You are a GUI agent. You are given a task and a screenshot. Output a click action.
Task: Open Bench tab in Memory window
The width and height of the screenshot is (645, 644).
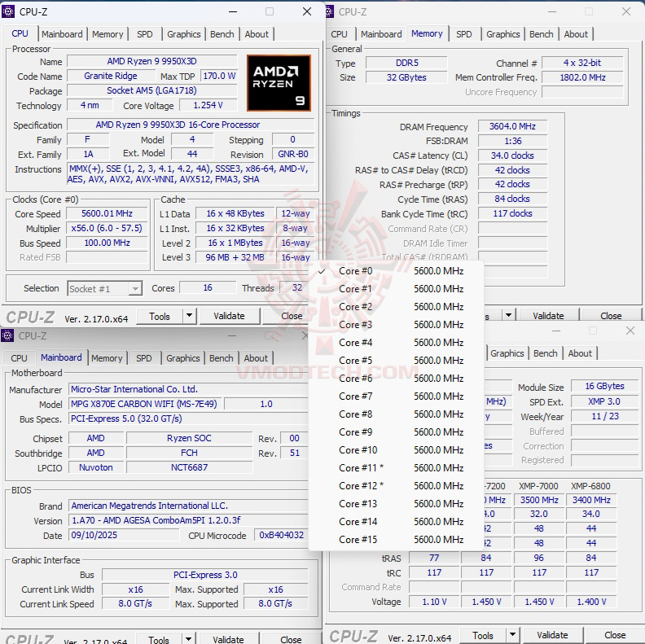click(x=542, y=34)
